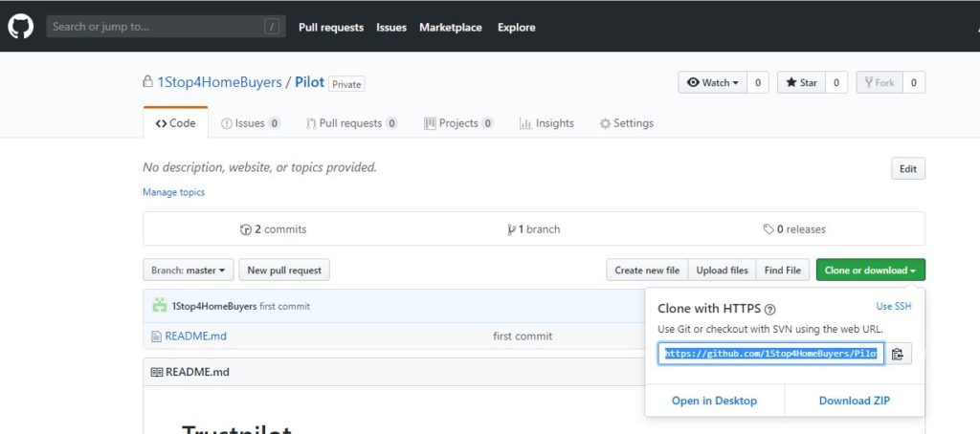Click the Fork button
This screenshot has height=434, width=980.
[880, 82]
